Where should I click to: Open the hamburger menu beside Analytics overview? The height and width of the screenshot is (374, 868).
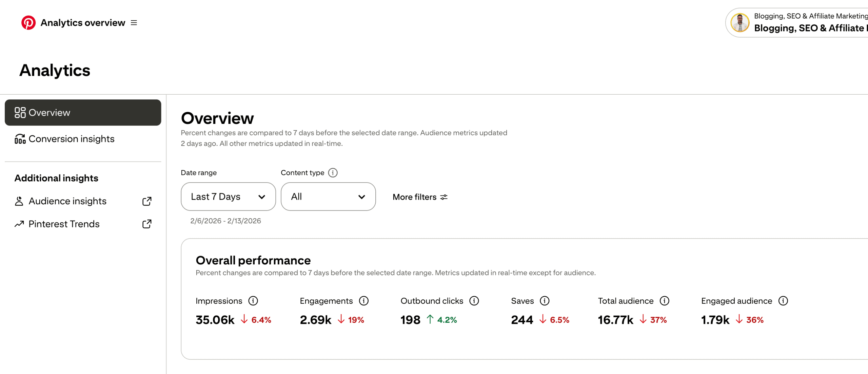coord(134,23)
